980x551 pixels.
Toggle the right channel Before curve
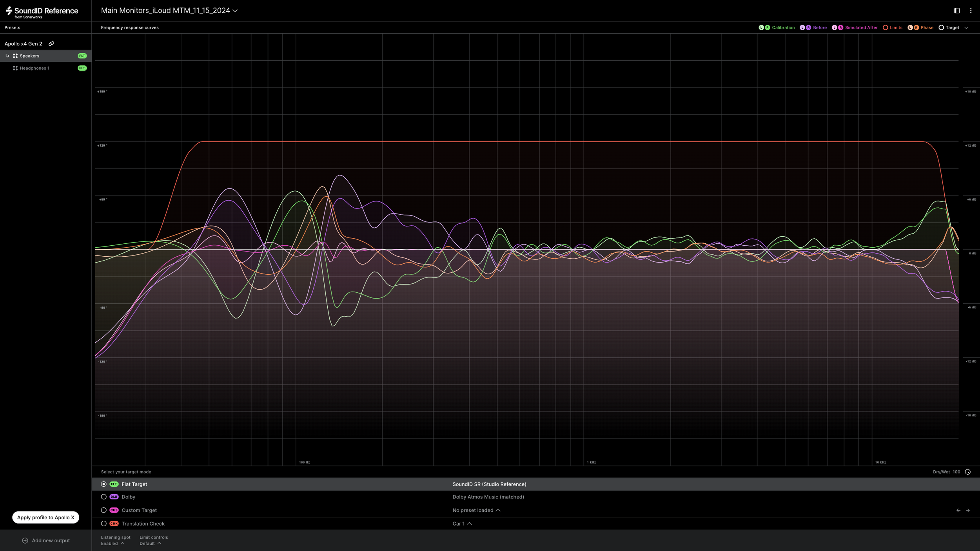pyautogui.click(x=808, y=27)
